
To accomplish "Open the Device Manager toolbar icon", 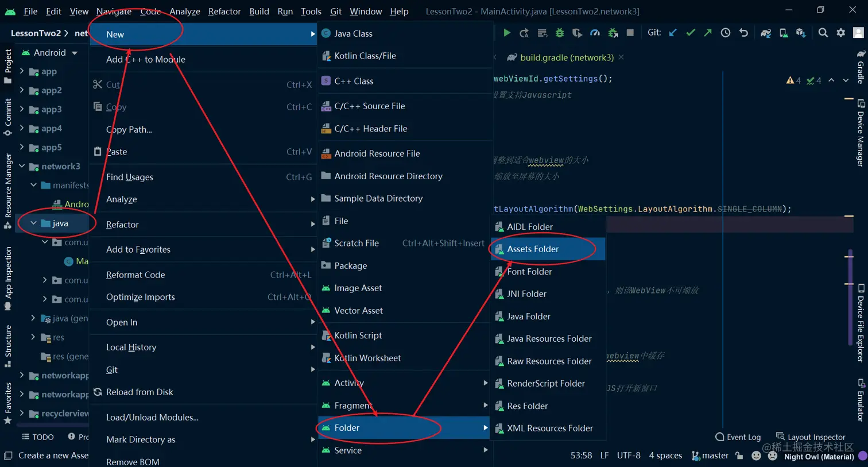I will point(784,33).
